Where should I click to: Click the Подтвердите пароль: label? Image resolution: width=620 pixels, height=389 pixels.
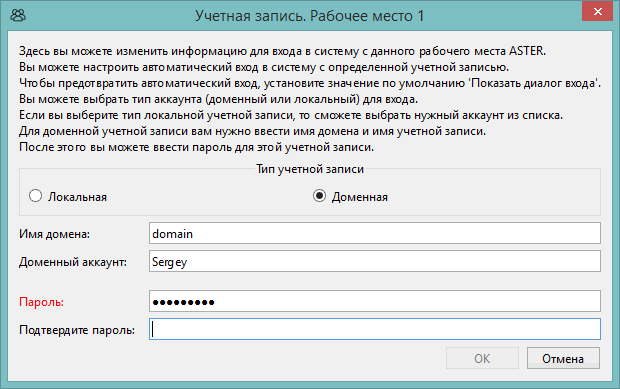(77, 330)
